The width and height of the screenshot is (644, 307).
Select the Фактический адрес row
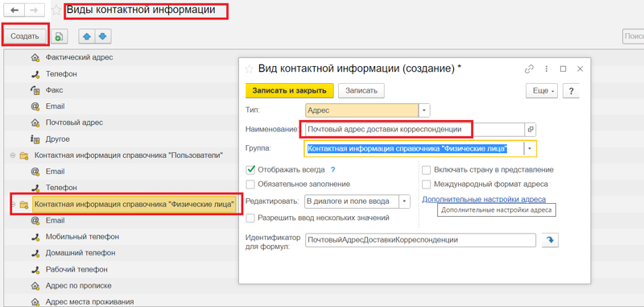(x=79, y=57)
